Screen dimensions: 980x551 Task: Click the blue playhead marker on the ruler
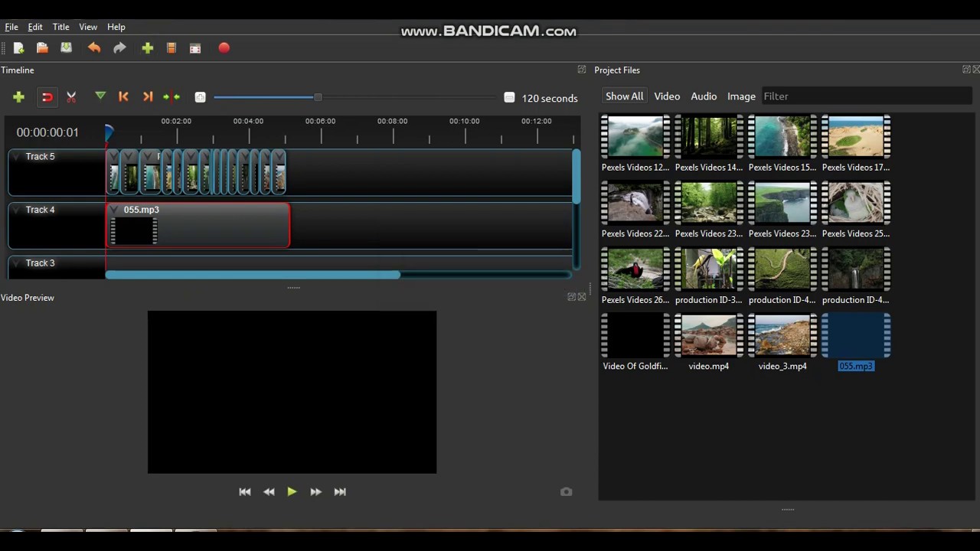tap(109, 133)
